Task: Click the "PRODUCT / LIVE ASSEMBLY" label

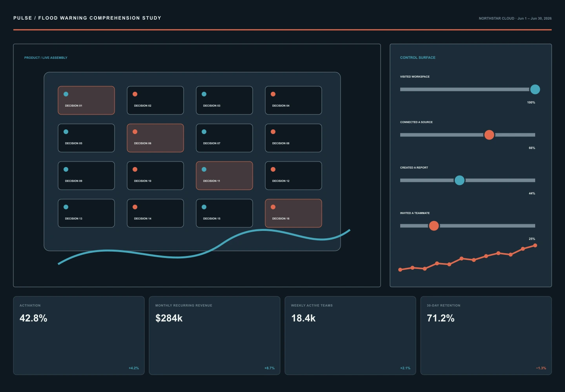Action: pos(46,58)
